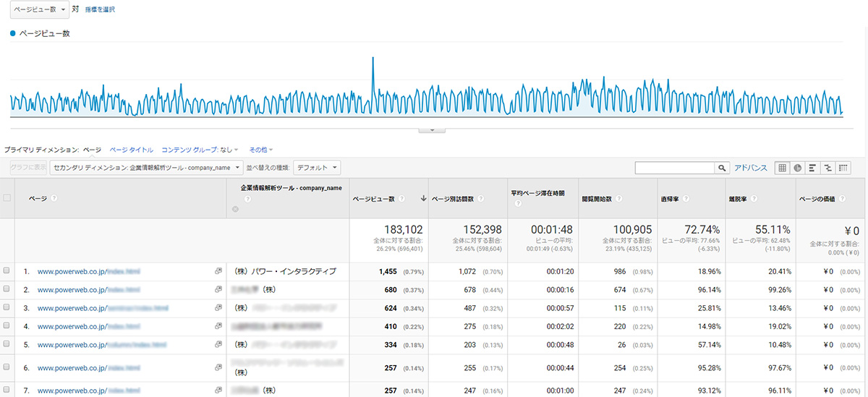Open row 6 page in new window icon

coord(218,368)
